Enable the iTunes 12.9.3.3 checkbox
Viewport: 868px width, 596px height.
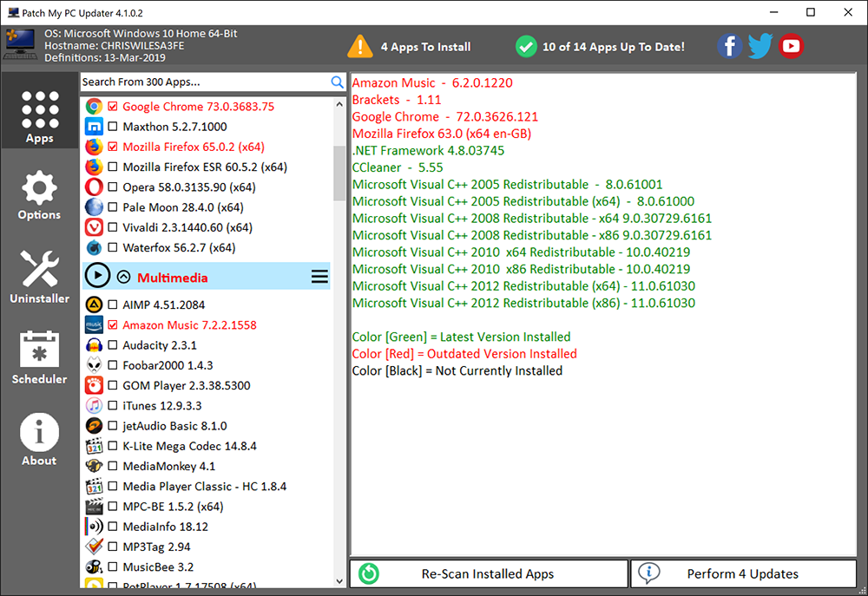(x=113, y=406)
